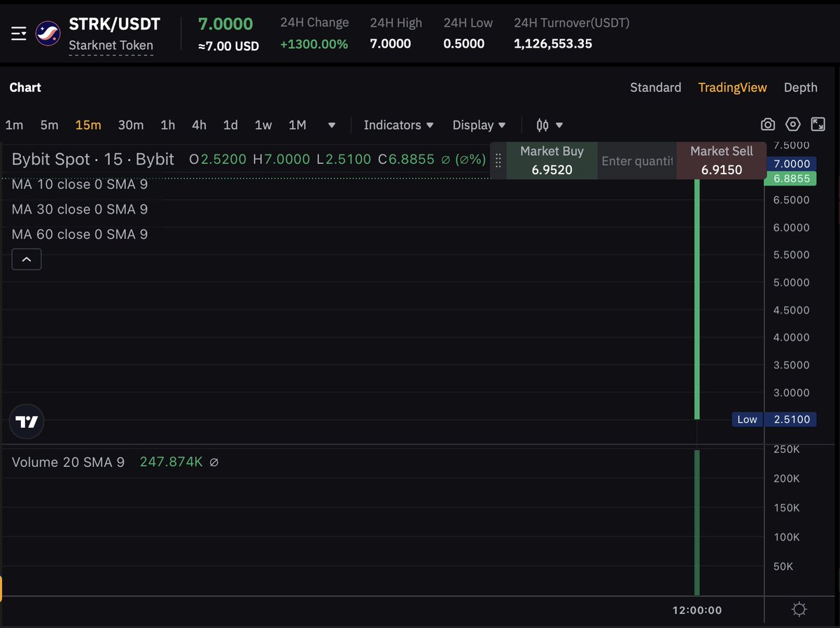Image resolution: width=840 pixels, height=628 pixels.
Task: Click the 7.0000 high price label
Action: pos(791,164)
